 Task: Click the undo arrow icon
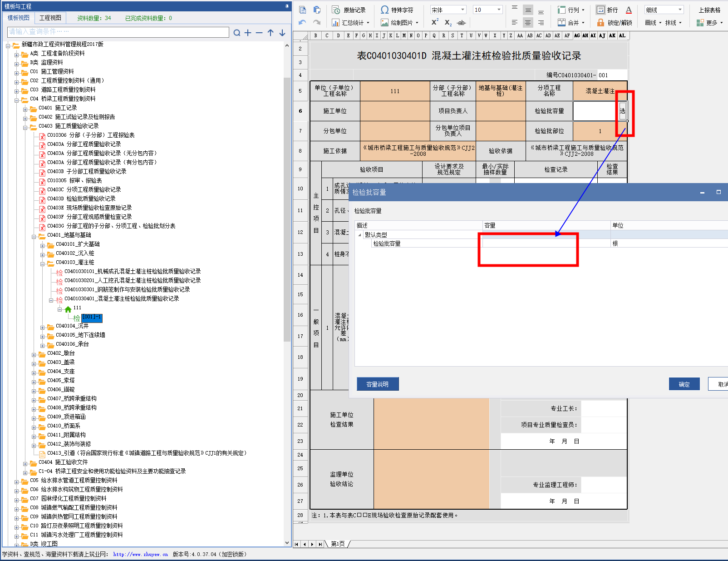[x=303, y=22]
